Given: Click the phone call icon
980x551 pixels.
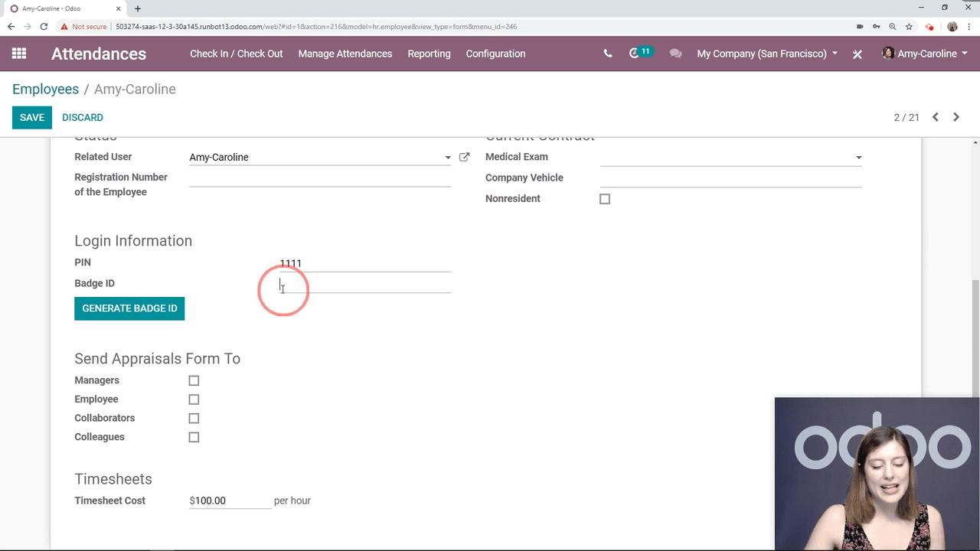Looking at the screenshot, I should pos(608,54).
